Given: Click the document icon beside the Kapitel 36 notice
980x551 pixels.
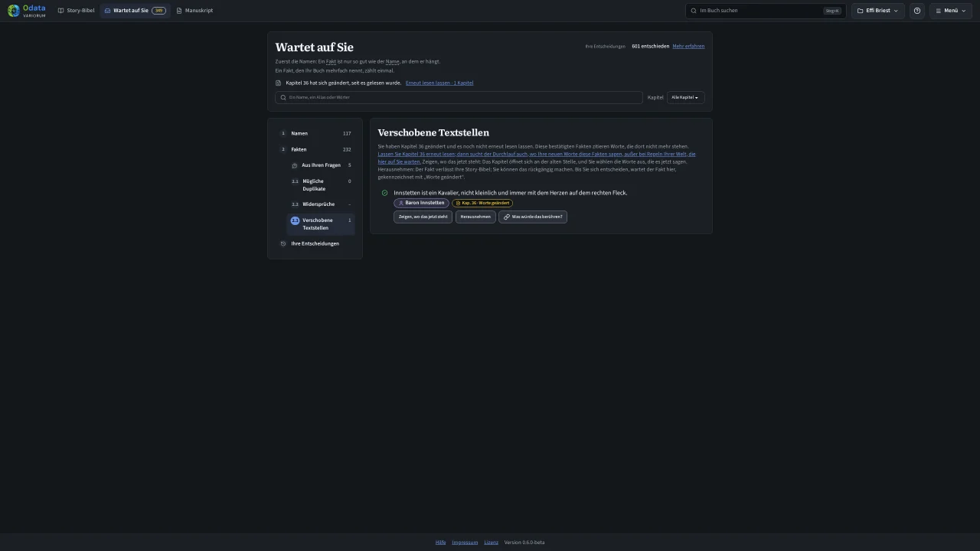Looking at the screenshot, I should pyautogui.click(x=279, y=83).
